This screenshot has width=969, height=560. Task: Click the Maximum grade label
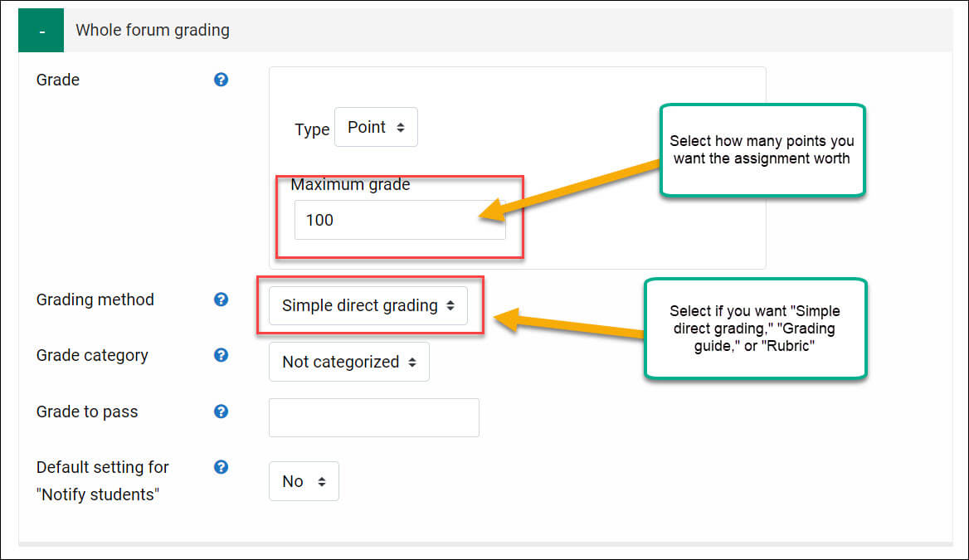pyautogui.click(x=350, y=184)
